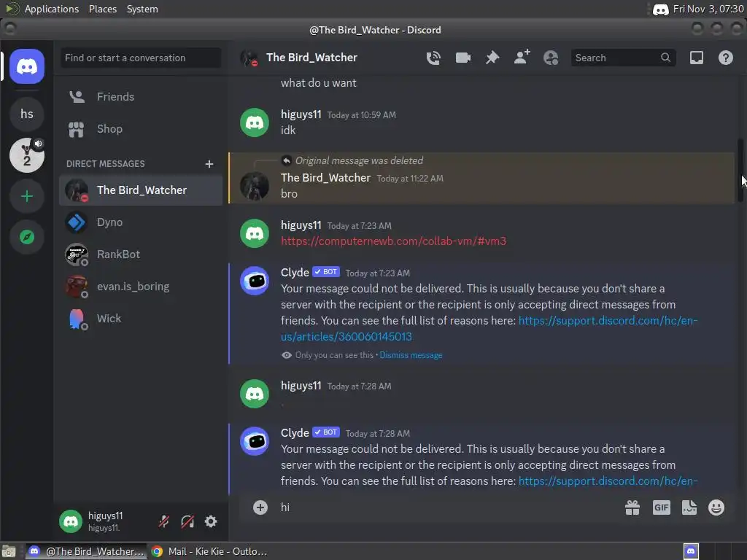Toggle microphone mute
Screen dimensions: 747x560
[x=164, y=521]
